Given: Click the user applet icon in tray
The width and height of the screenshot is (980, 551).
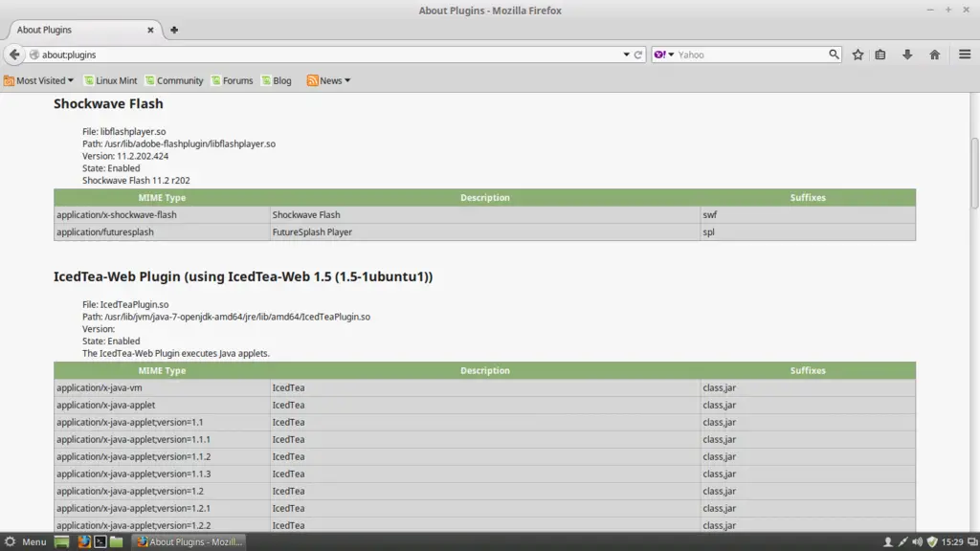Looking at the screenshot, I should coord(887,541).
